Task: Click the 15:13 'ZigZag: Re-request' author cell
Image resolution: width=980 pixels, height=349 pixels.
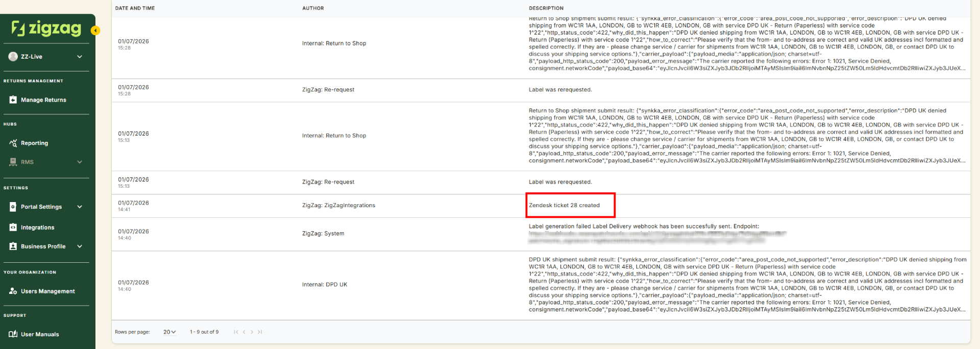Action: pos(328,182)
